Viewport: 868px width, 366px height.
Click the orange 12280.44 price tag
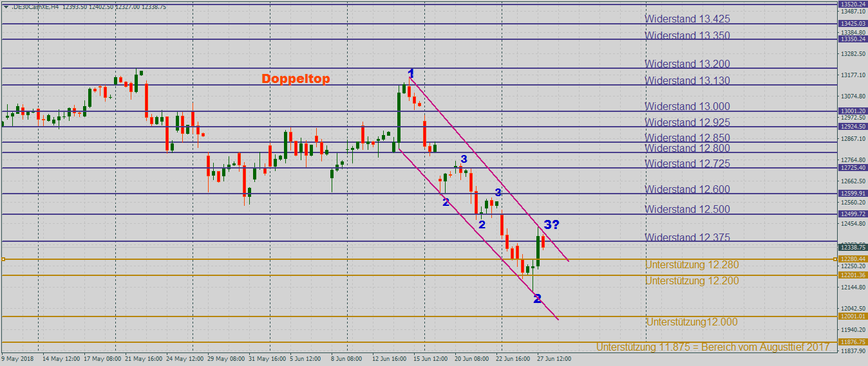(853, 259)
